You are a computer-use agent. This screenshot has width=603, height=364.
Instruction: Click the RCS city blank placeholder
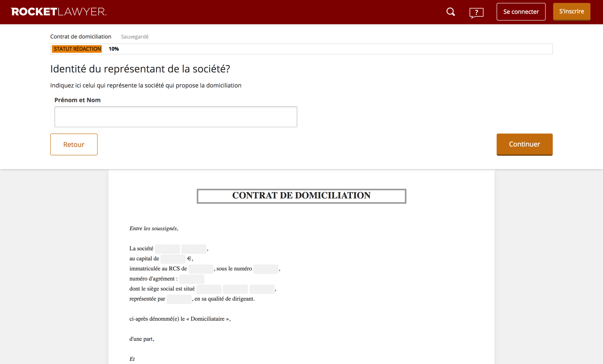pos(201,269)
